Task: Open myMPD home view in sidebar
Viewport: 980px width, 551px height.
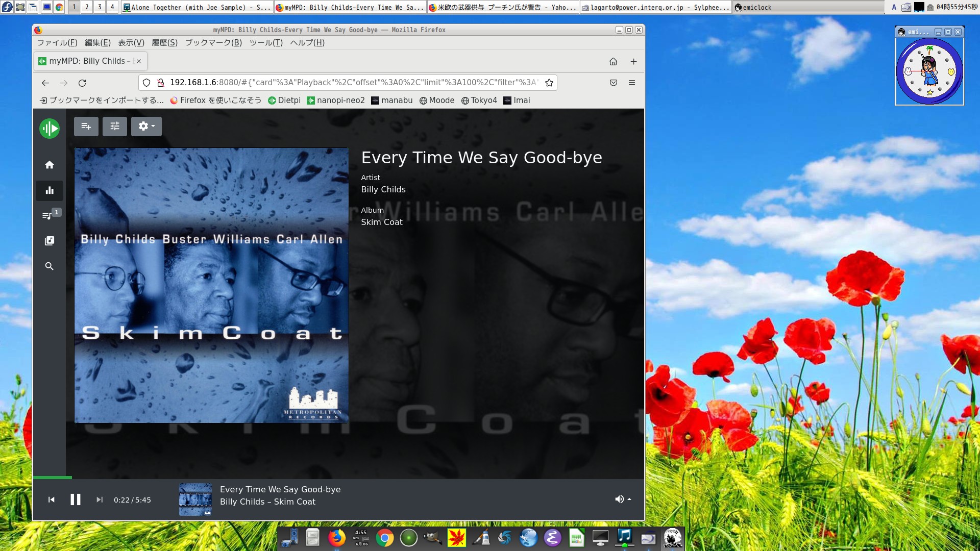Action: [50, 165]
